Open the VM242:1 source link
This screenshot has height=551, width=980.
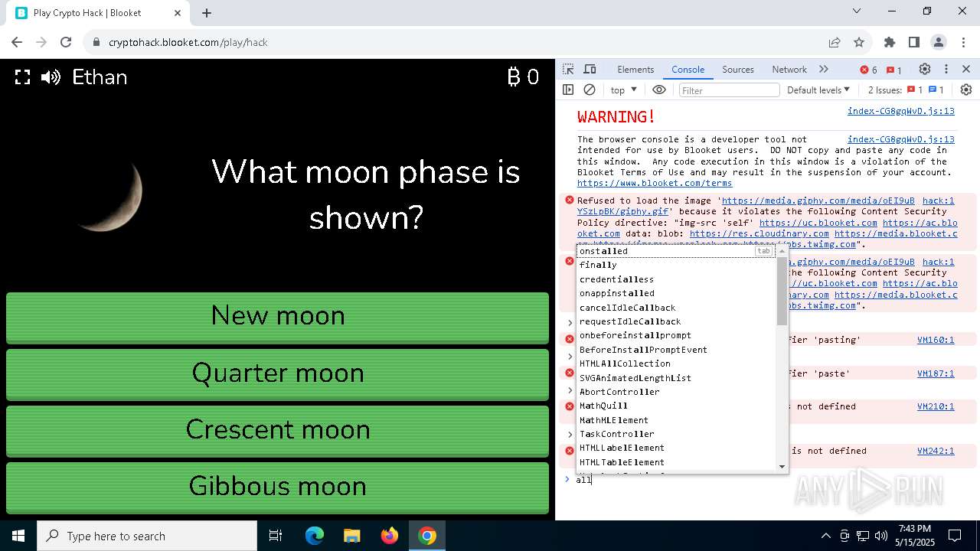point(936,451)
